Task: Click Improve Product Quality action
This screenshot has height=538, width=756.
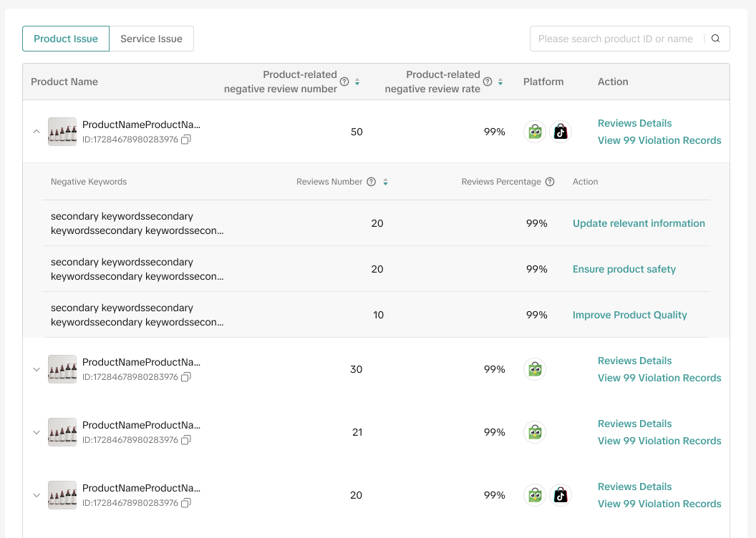Action: (x=629, y=315)
